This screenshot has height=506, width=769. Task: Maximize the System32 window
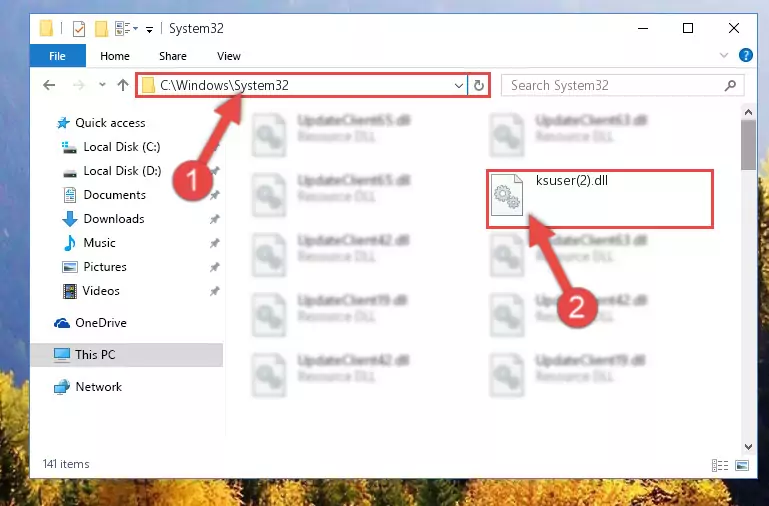point(688,28)
